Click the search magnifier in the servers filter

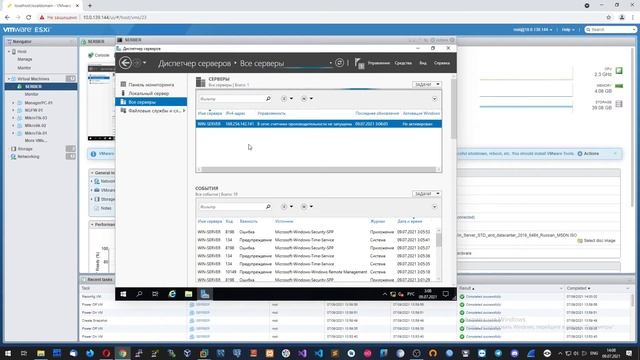point(268,99)
